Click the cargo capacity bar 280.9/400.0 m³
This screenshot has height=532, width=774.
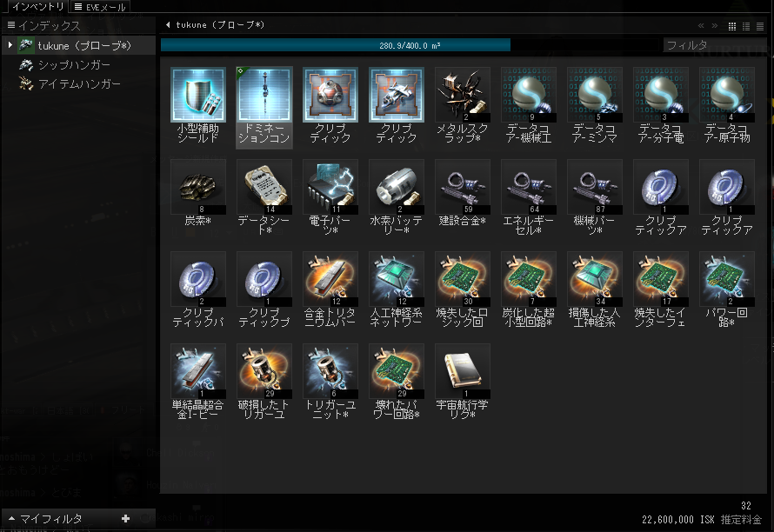coord(410,45)
